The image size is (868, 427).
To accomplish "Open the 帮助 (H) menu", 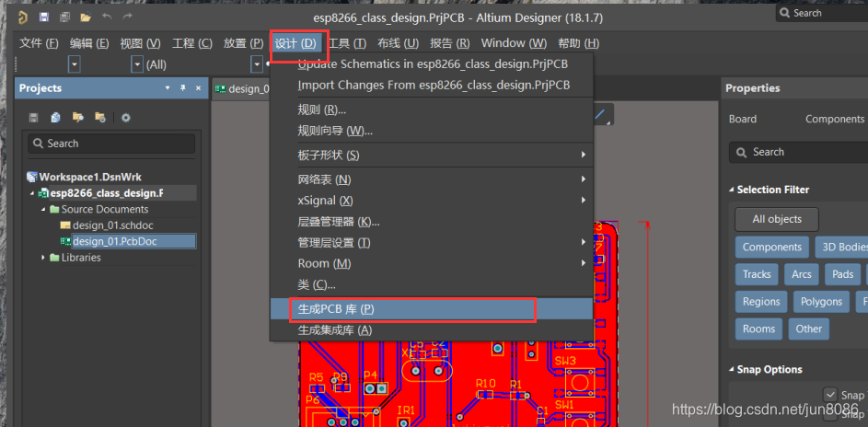I will click(578, 43).
